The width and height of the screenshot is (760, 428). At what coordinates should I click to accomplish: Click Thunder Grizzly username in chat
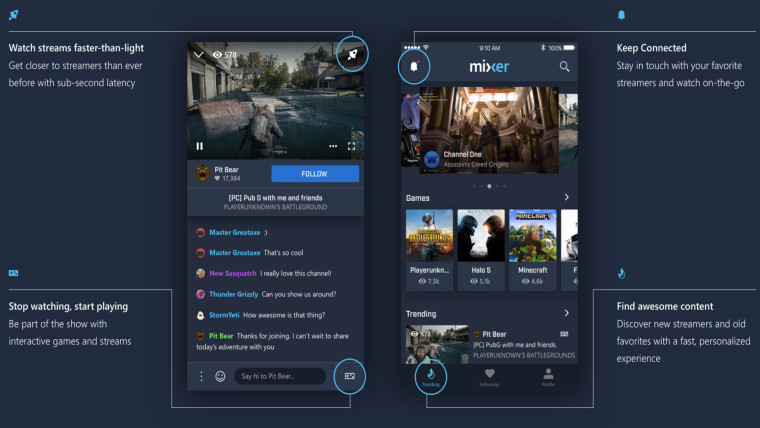pos(234,294)
